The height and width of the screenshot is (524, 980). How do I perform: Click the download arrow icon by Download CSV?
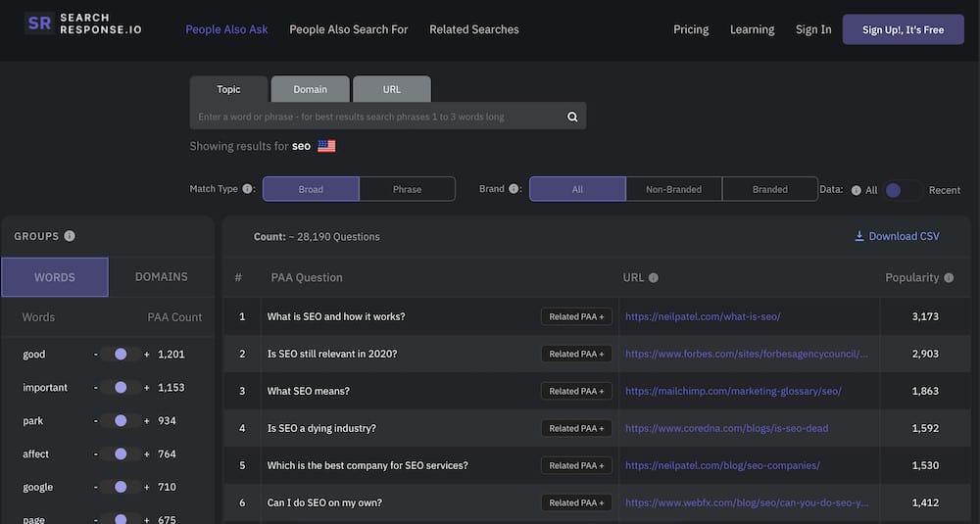click(x=859, y=236)
